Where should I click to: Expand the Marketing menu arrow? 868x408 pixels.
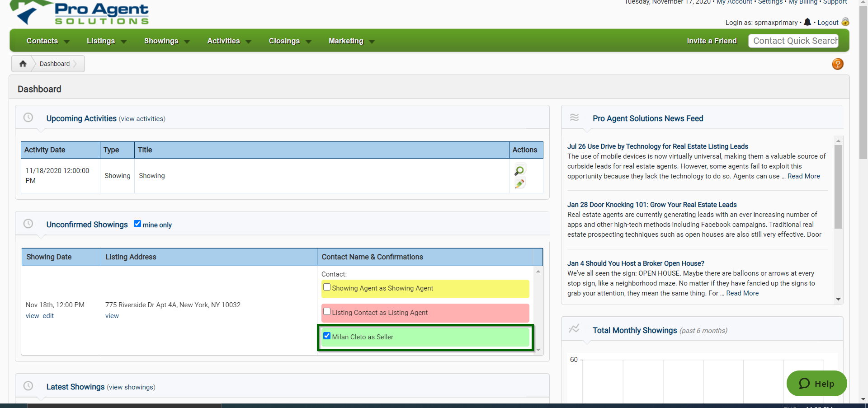point(372,42)
